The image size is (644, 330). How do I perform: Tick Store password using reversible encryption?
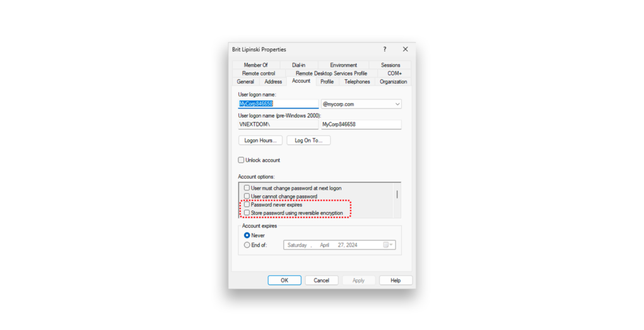pos(247,213)
